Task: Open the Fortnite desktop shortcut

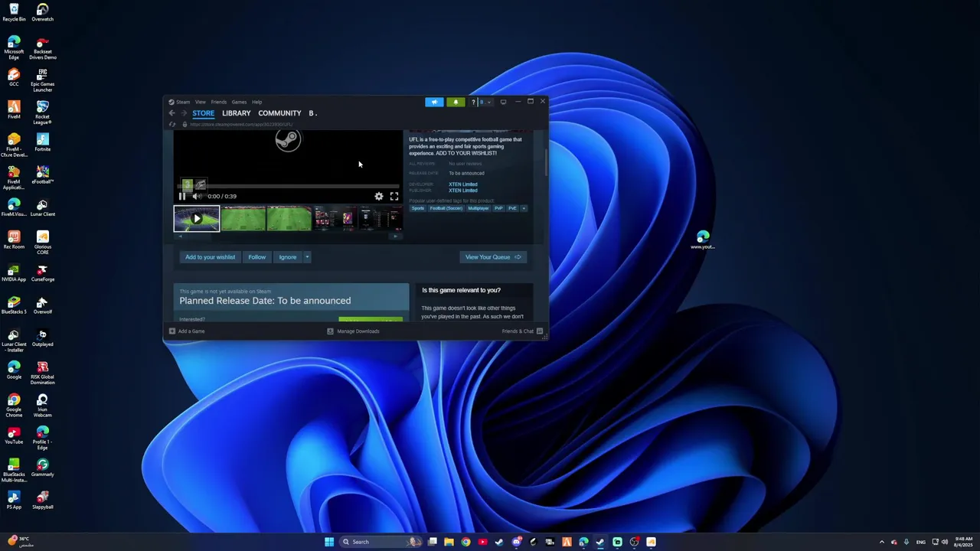Action: point(43,143)
